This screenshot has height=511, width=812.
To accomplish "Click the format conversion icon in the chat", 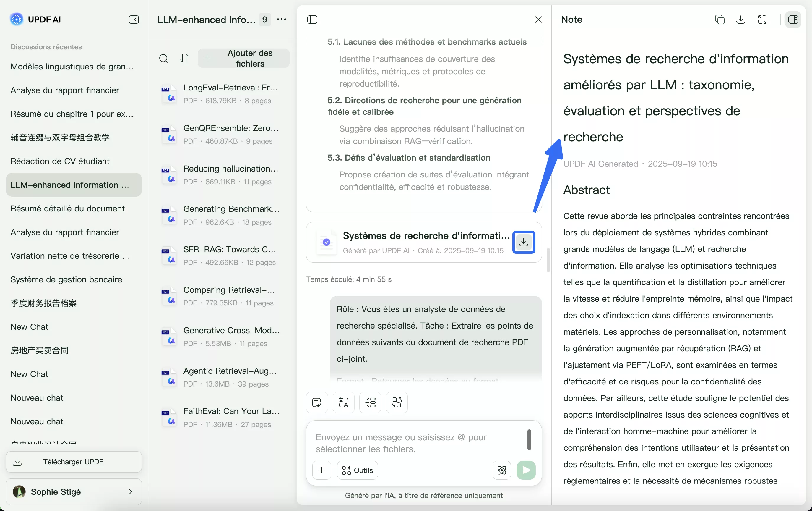I will point(397,402).
